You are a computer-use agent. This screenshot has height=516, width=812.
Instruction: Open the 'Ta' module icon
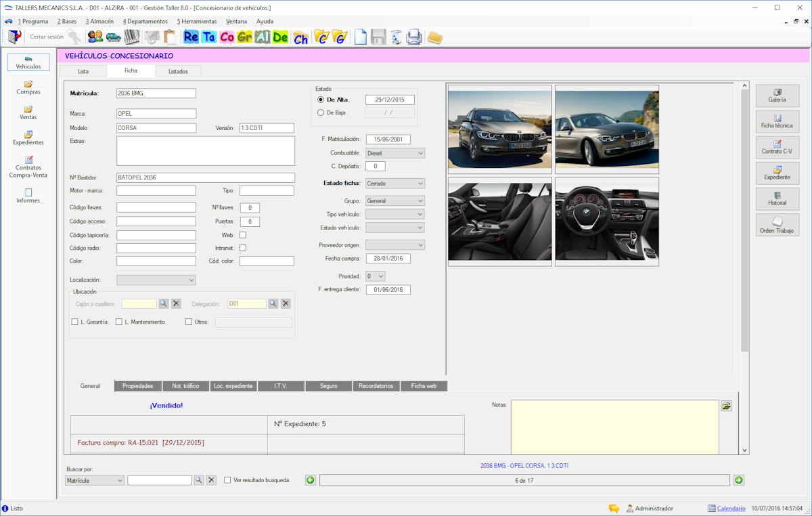208,37
